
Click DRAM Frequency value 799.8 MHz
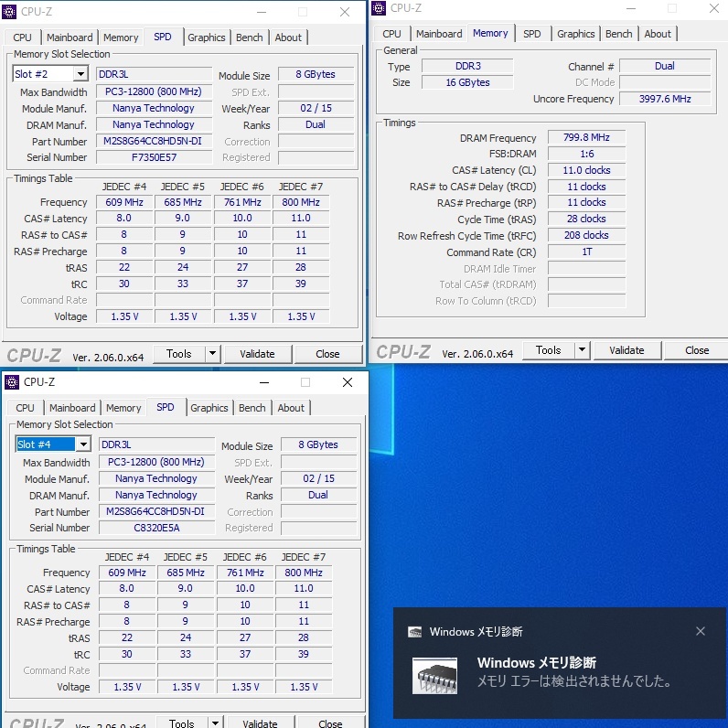coord(587,137)
